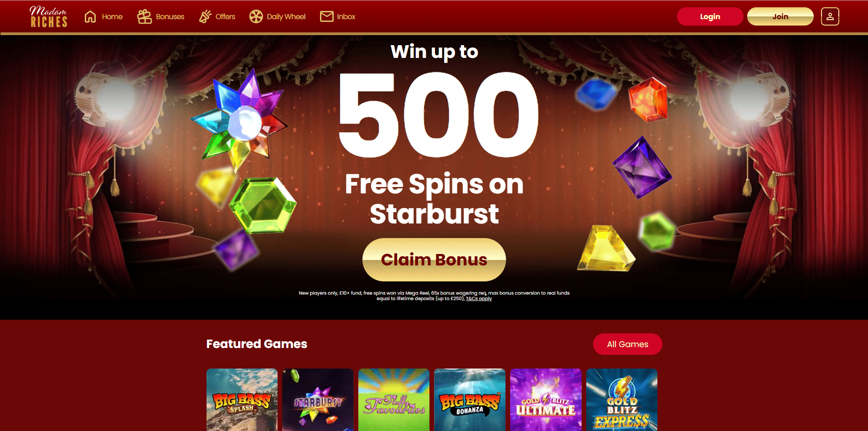Open the user profile icon

(830, 16)
